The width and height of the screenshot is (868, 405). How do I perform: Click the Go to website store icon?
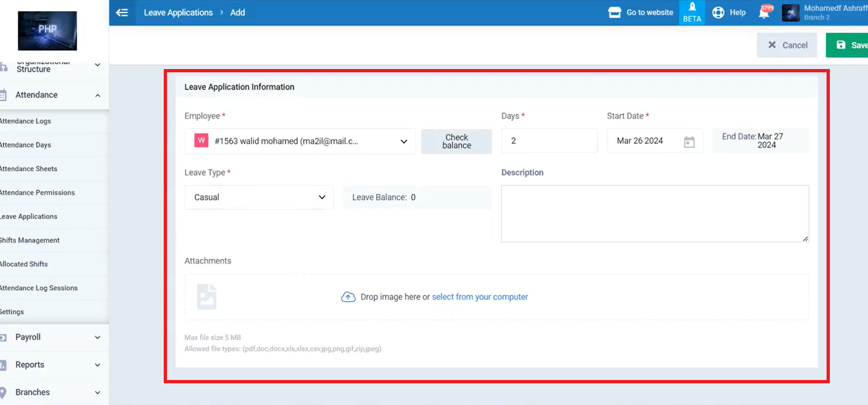click(x=615, y=12)
